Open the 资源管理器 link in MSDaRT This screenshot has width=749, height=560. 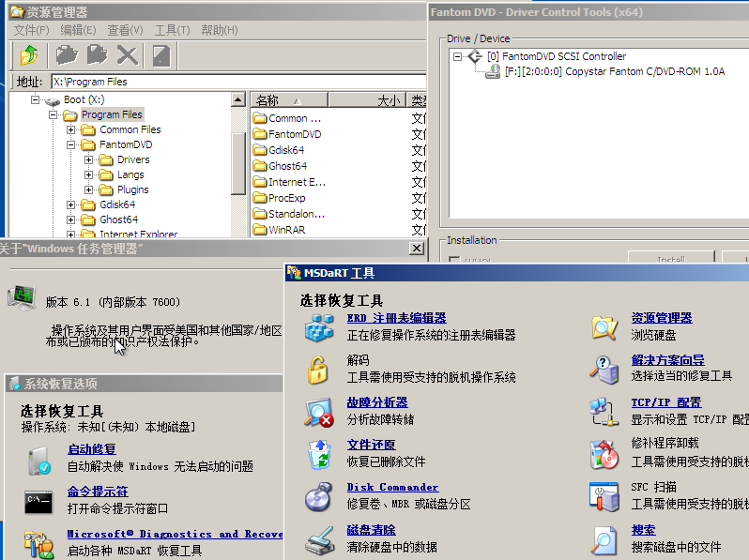pos(662,318)
